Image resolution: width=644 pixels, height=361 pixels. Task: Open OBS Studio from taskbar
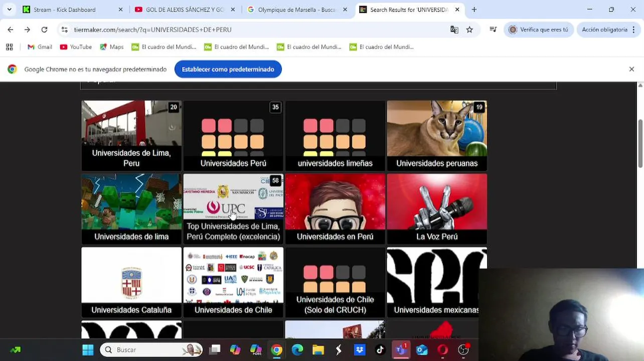(x=463, y=349)
